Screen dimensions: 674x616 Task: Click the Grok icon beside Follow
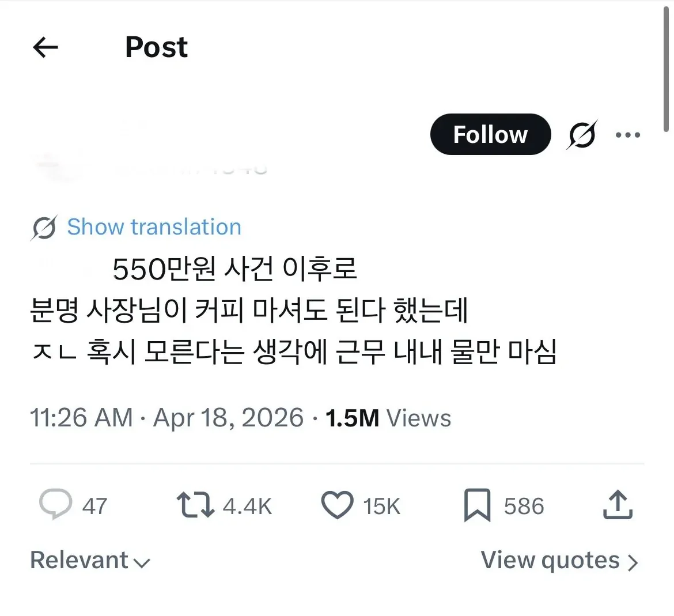point(582,135)
